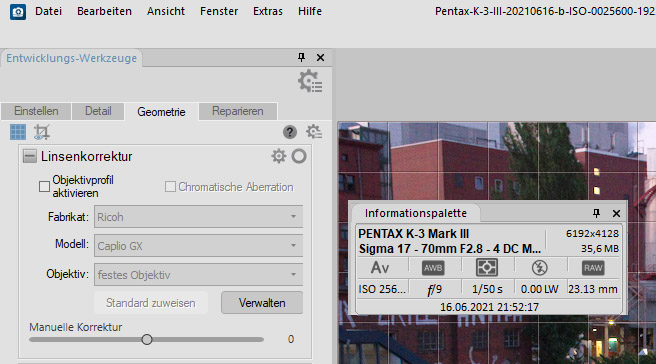Open the Modell dropdown Caplio GX
This screenshot has height=364, width=656.
pyautogui.click(x=198, y=246)
